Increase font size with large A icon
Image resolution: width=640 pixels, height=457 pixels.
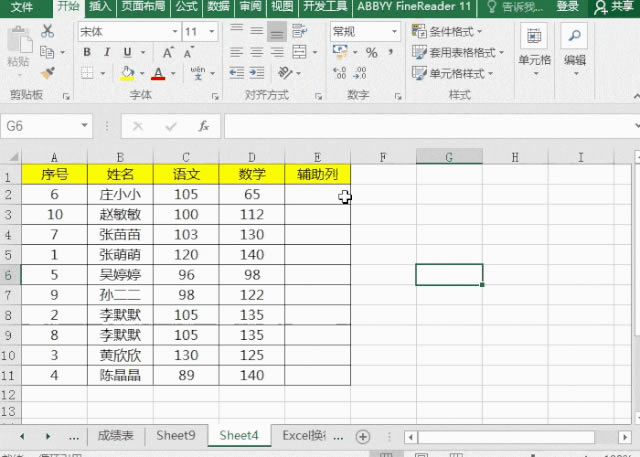coord(168,52)
